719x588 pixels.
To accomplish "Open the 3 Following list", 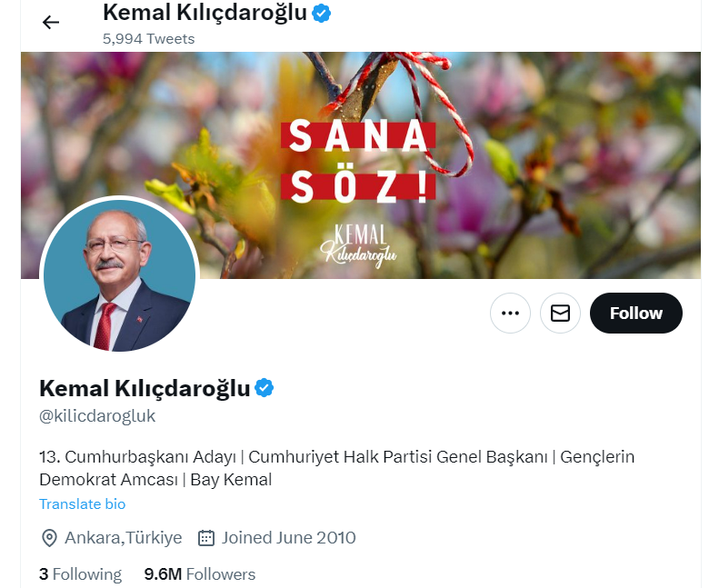I will 81,573.
